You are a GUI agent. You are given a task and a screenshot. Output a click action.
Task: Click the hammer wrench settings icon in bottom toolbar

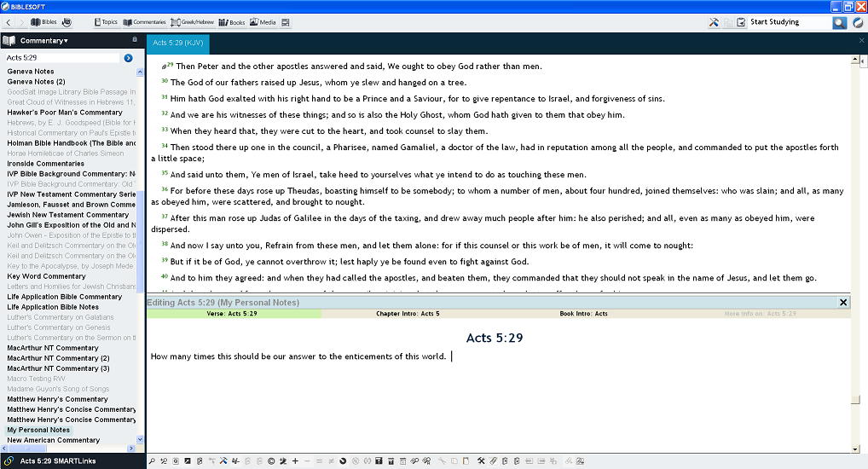click(x=481, y=460)
